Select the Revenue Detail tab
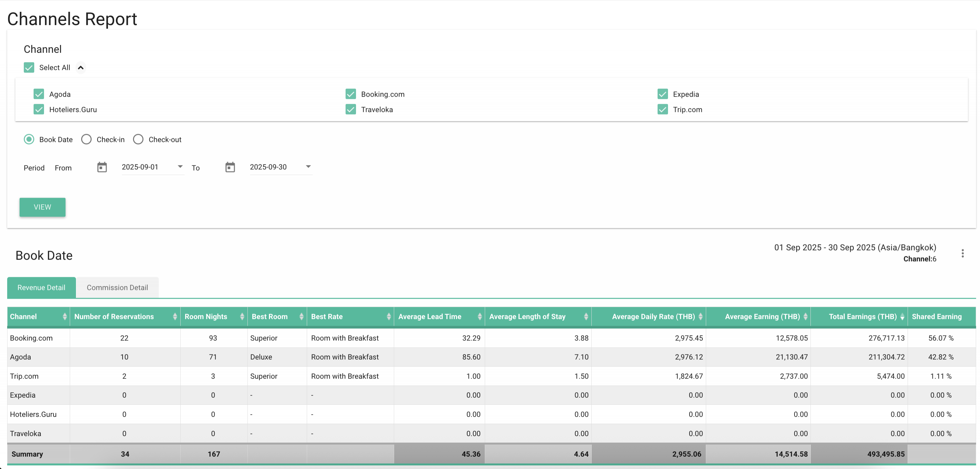Screen dimensions: 980x469 tap(41, 288)
